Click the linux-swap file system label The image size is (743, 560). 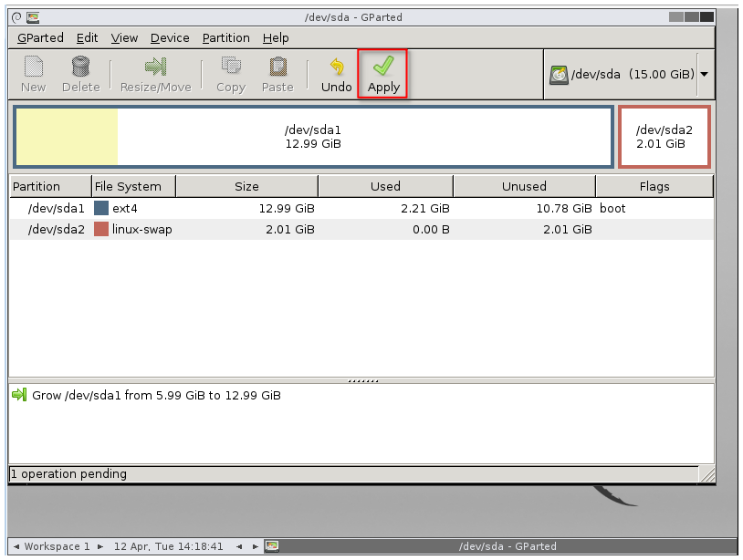pos(142,230)
